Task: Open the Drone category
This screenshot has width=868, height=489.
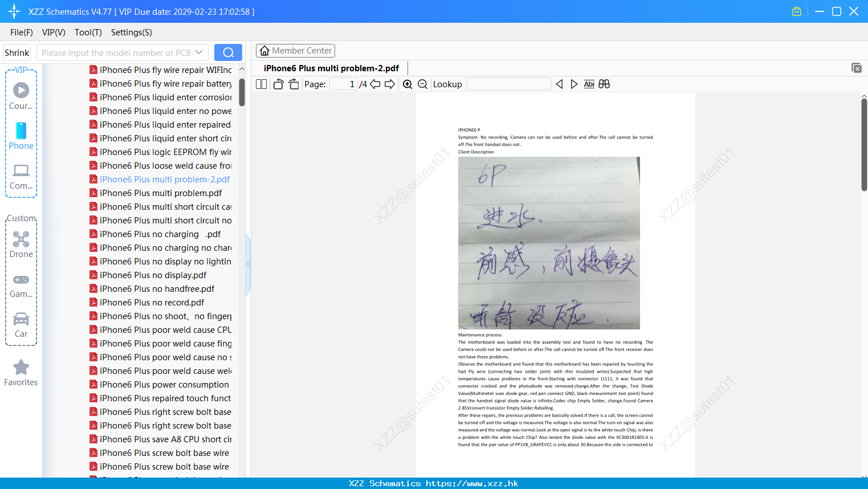Action: [x=21, y=244]
